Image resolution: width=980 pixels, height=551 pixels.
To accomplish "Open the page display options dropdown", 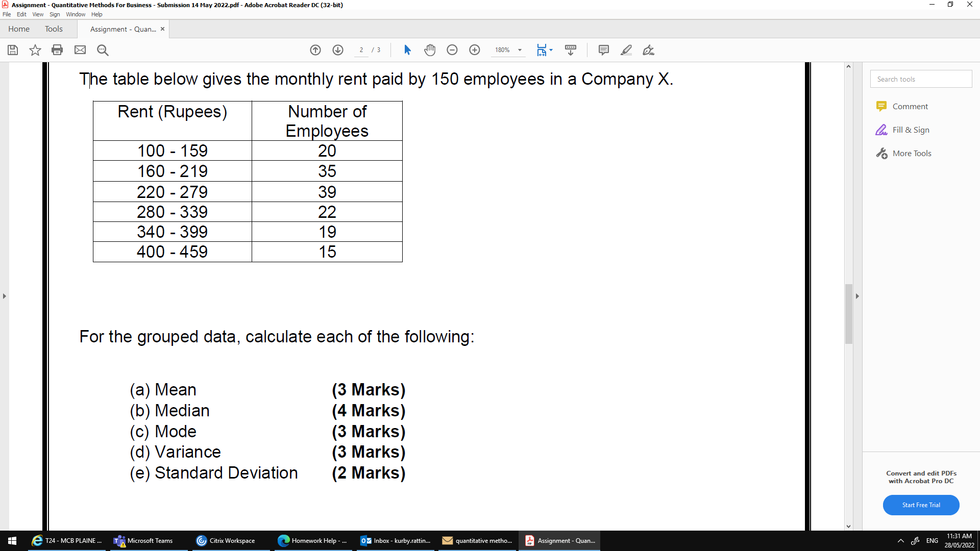I will click(x=552, y=50).
